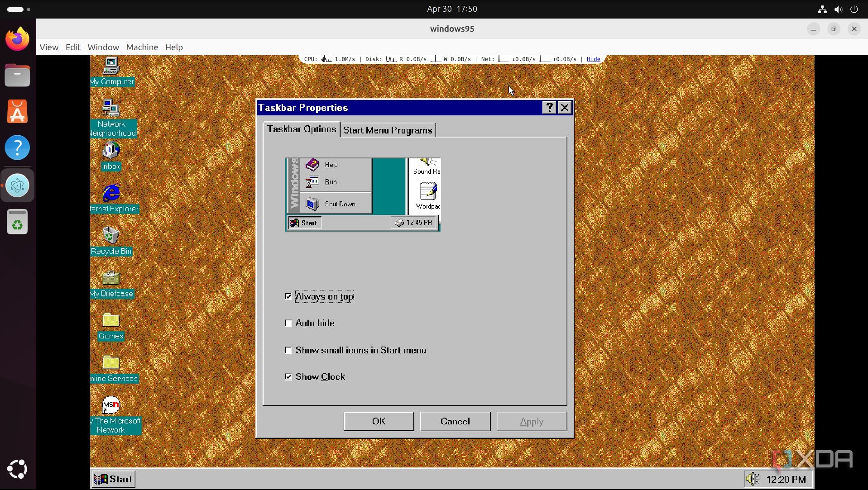
Task: Click the Ubuntu top bar network icon
Action: pyautogui.click(x=822, y=9)
